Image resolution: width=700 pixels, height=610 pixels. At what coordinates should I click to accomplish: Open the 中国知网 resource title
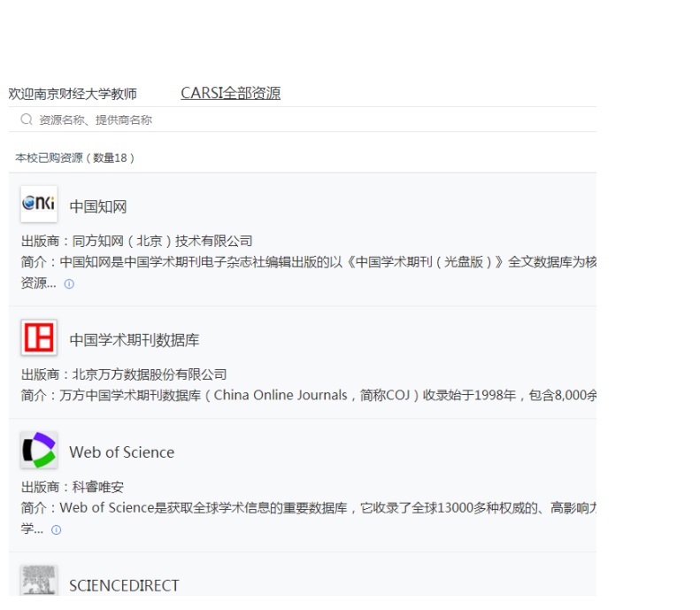pos(98,206)
